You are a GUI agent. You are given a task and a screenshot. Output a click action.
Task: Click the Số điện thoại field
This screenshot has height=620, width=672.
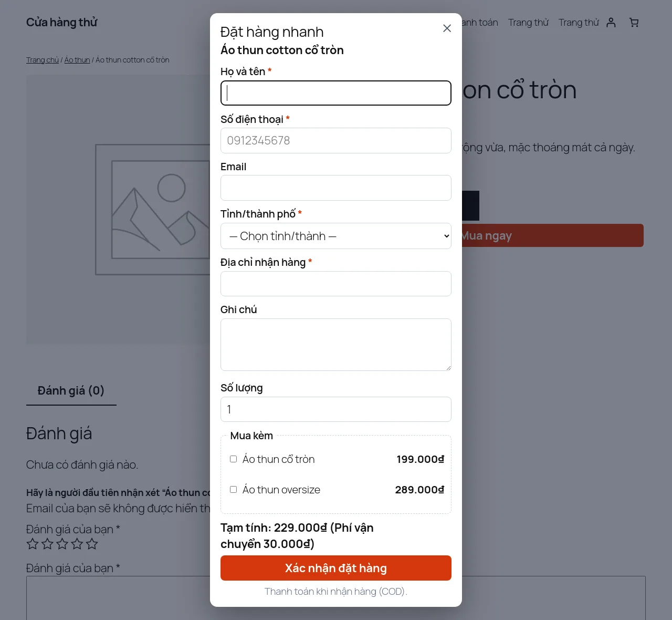click(336, 141)
